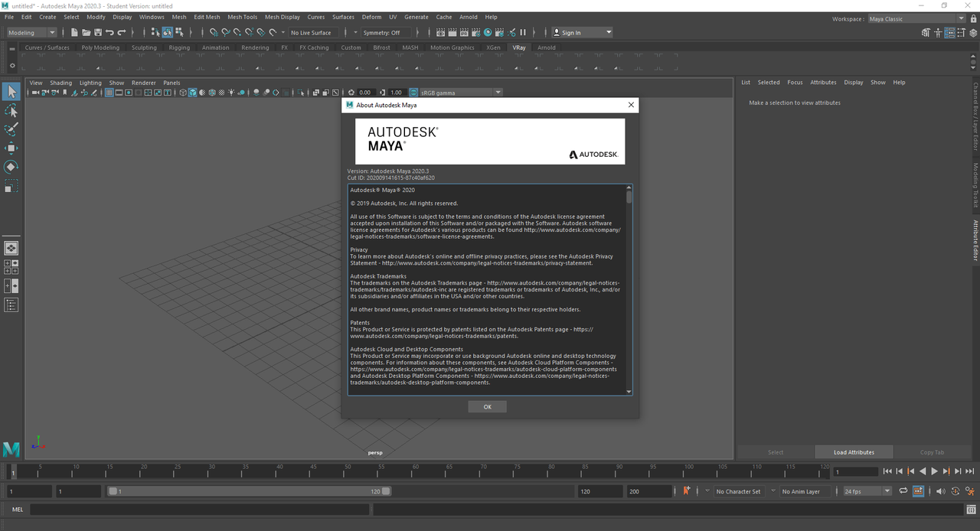Click the Save Scene disk icon

click(98, 32)
